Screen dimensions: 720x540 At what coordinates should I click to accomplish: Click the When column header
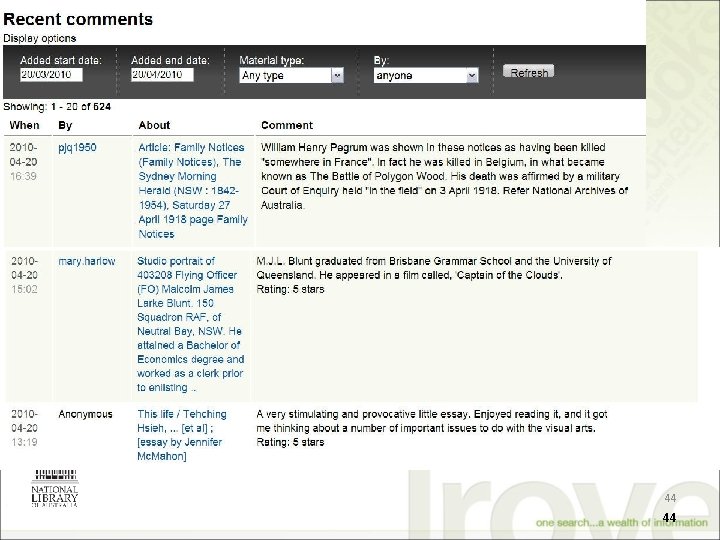coord(25,125)
